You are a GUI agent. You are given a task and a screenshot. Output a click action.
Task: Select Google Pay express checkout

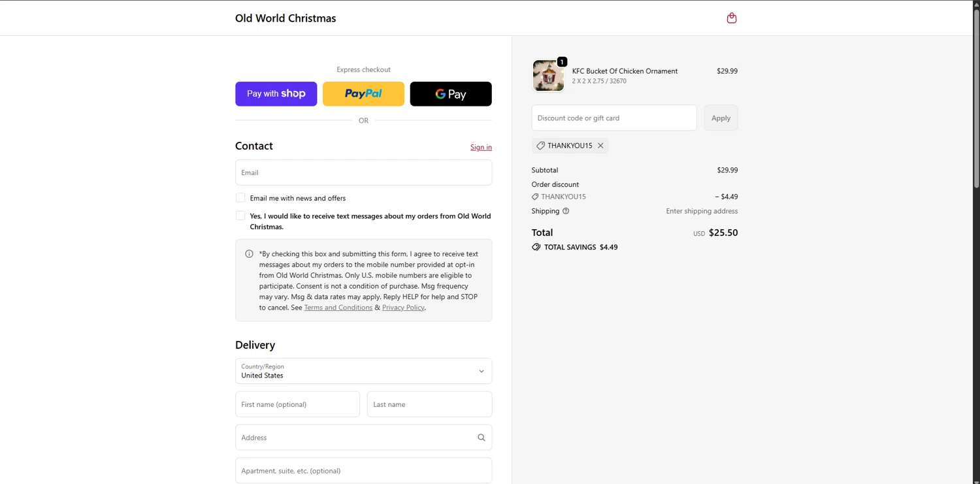coord(450,94)
